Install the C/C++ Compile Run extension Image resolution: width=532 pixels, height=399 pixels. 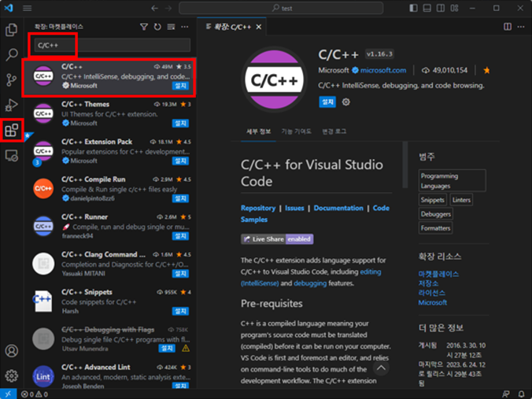point(180,198)
